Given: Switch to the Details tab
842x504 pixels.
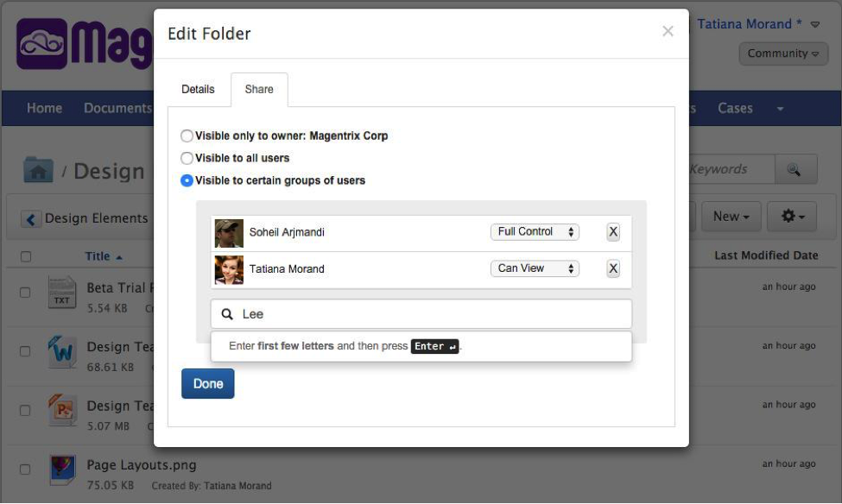Looking at the screenshot, I should [x=198, y=90].
